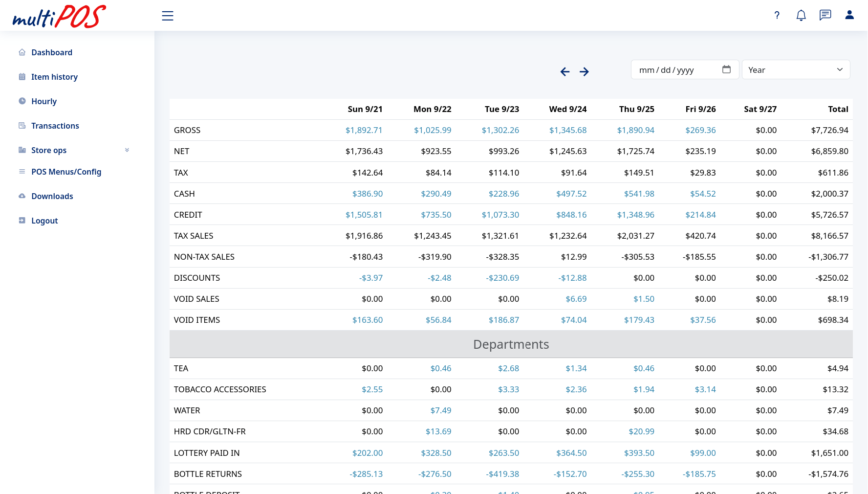Image resolution: width=868 pixels, height=494 pixels.
Task: Open notifications bell icon
Action: 801,15
